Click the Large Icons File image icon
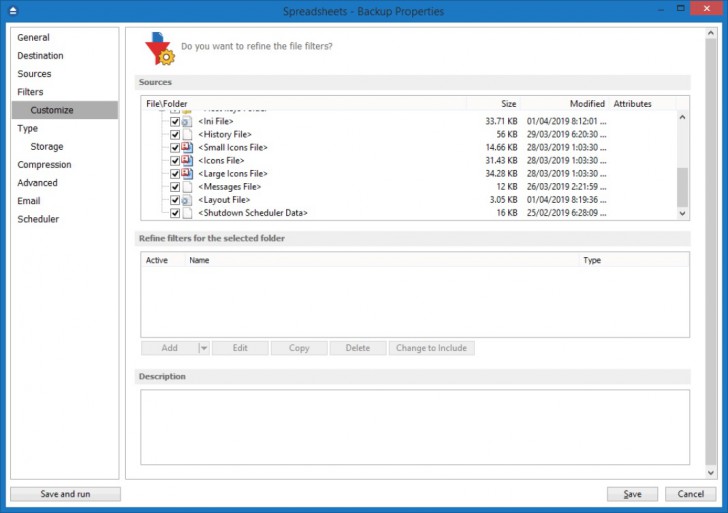 pos(187,174)
